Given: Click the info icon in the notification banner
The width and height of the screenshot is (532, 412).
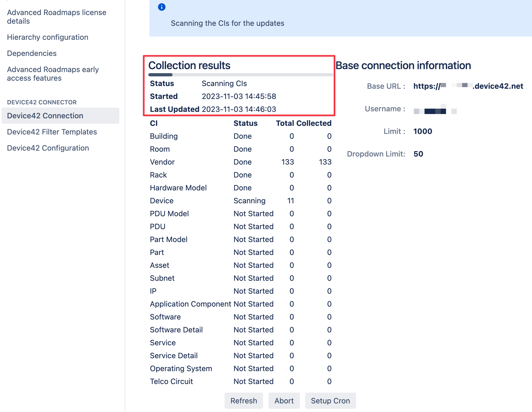Looking at the screenshot, I should tap(162, 7).
